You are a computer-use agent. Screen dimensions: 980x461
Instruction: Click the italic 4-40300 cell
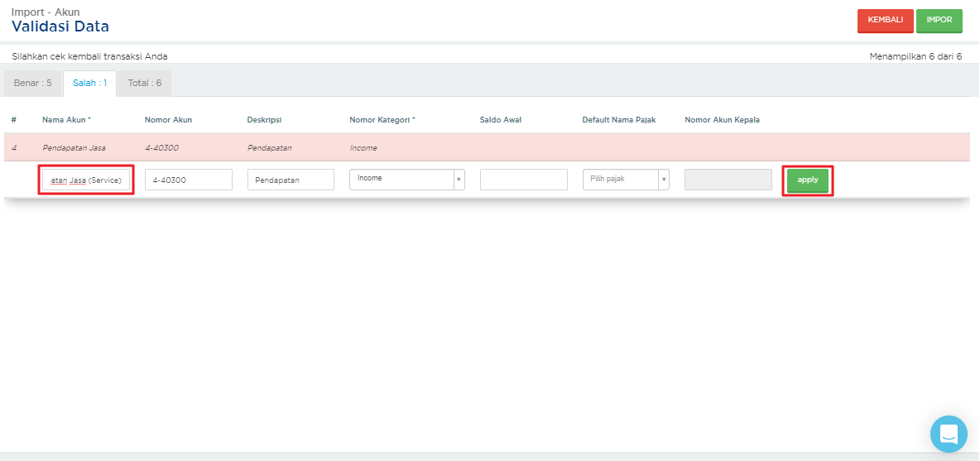click(162, 148)
